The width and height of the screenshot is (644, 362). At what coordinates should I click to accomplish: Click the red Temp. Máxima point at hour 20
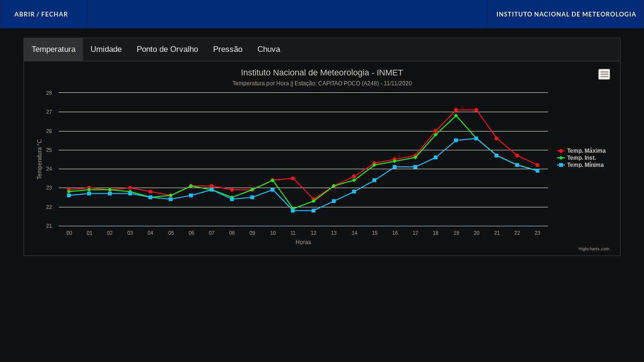point(476,110)
